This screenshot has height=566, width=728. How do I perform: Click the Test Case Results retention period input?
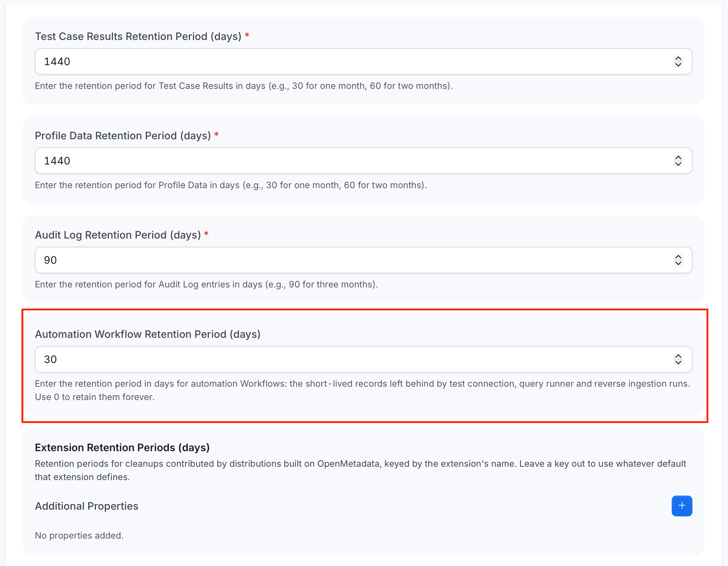(x=363, y=61)
